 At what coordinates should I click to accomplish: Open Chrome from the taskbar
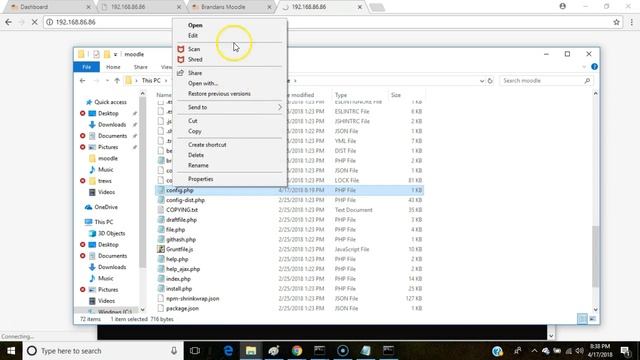[x=297, y=351]
